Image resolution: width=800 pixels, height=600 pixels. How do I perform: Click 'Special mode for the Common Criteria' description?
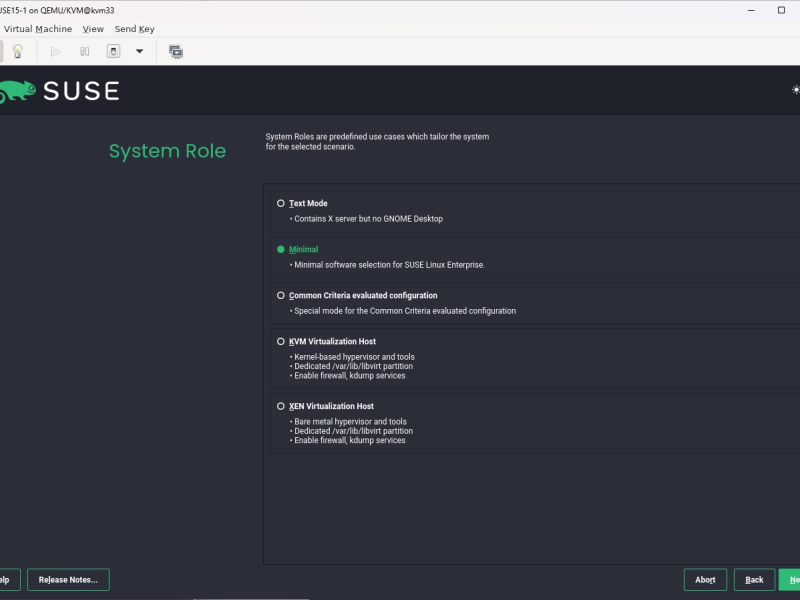tap(405, 311)
